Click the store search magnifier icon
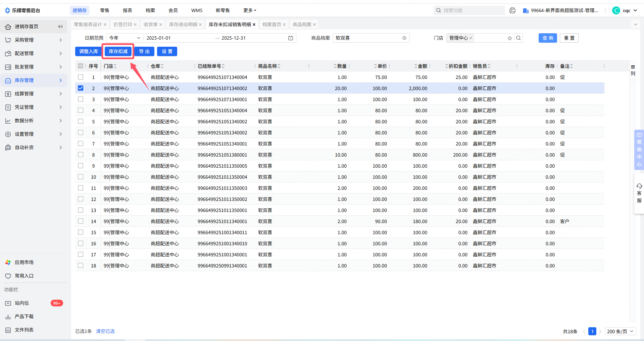The height and width of the screenshot is (341, 644). pyautogui.click(x=518, y=38)
